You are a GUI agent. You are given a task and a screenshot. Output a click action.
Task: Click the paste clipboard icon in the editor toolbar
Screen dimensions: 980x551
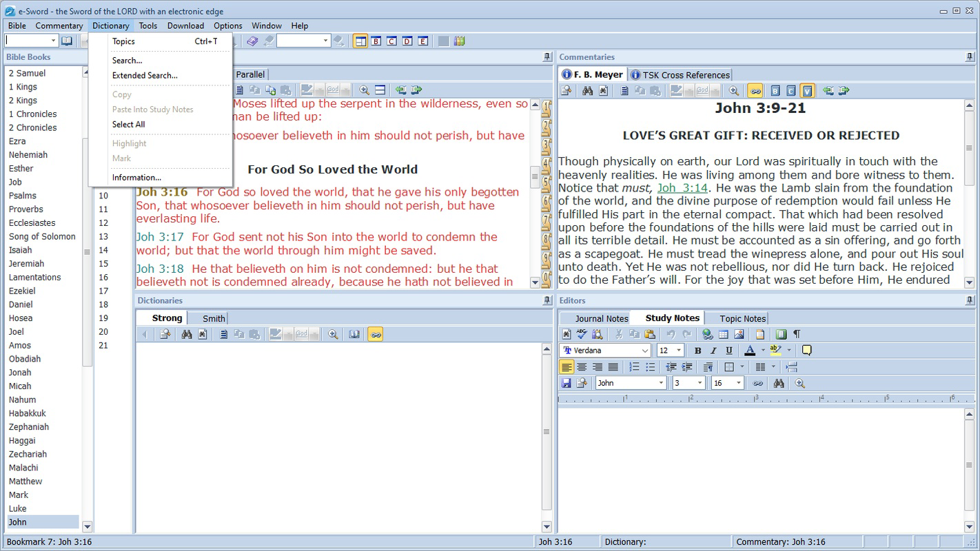(650, 334)
